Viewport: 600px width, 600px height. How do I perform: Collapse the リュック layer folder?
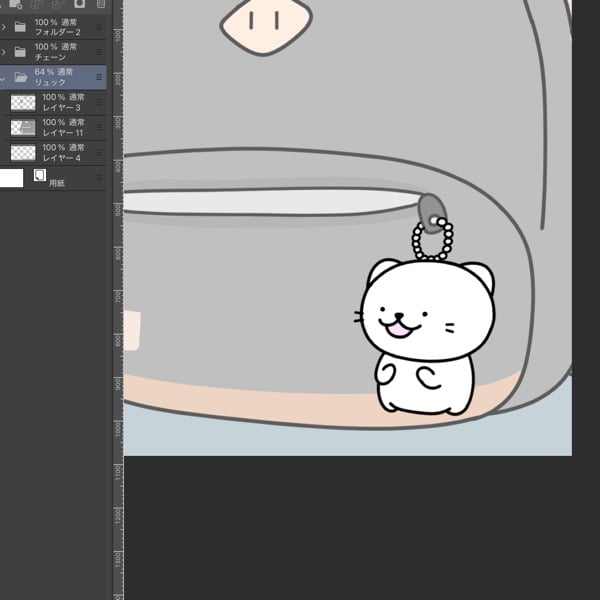point(4,77)
